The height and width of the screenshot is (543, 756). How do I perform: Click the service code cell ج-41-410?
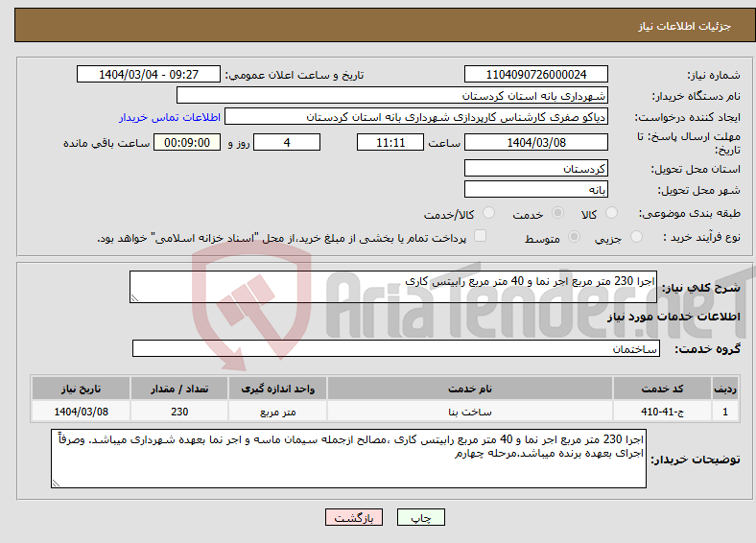point(663,412)
